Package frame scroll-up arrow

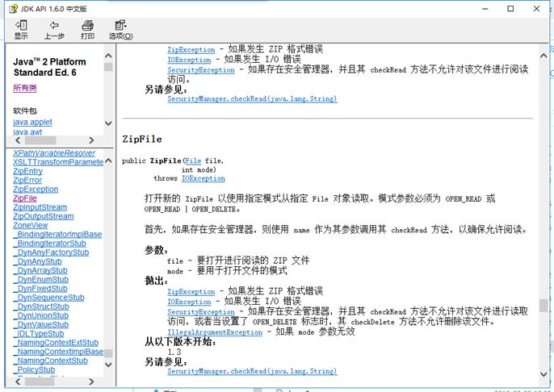[x=108, y=56]
